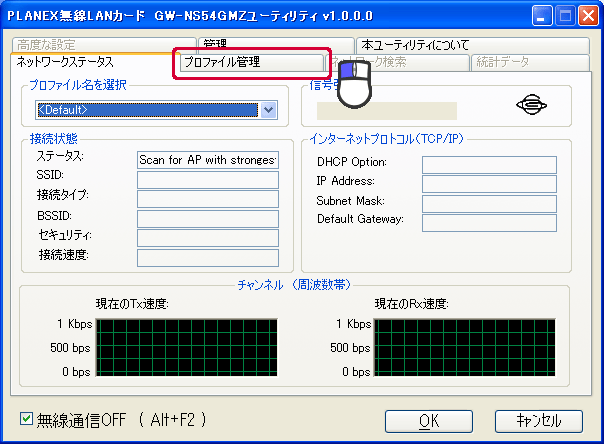Viewport: 604px width, 444px height.
Task: Open the 高度な設定 tab
Action: click(x=104, y=45)
